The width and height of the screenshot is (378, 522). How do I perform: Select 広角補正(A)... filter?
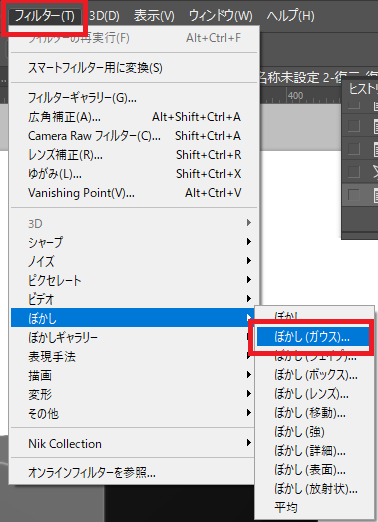[x=134, y=117]
